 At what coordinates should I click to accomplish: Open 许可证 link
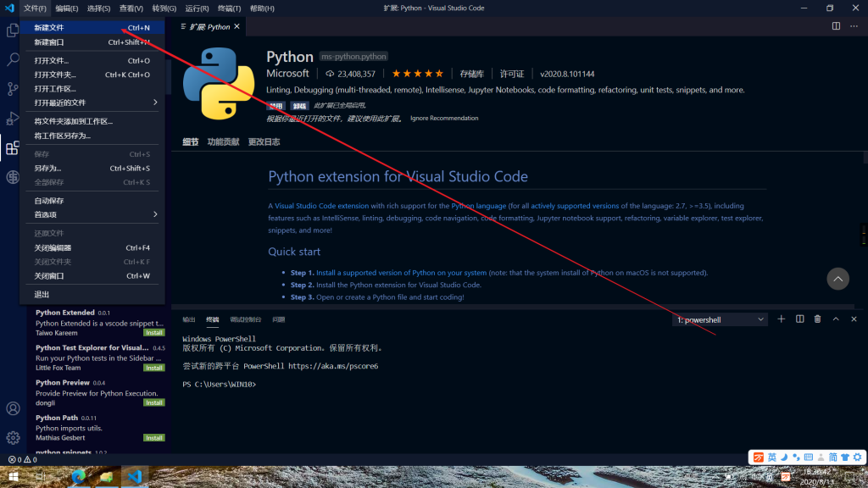click(511, 74)
